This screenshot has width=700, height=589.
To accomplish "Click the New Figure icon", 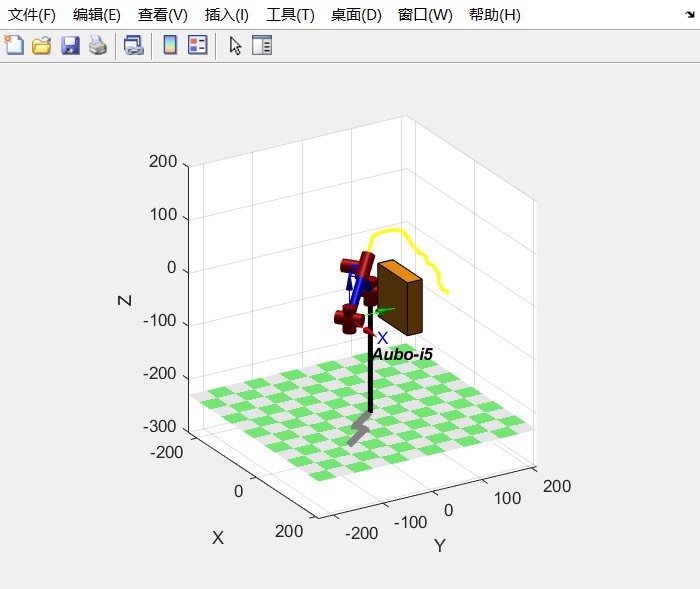I will (14, 46).
